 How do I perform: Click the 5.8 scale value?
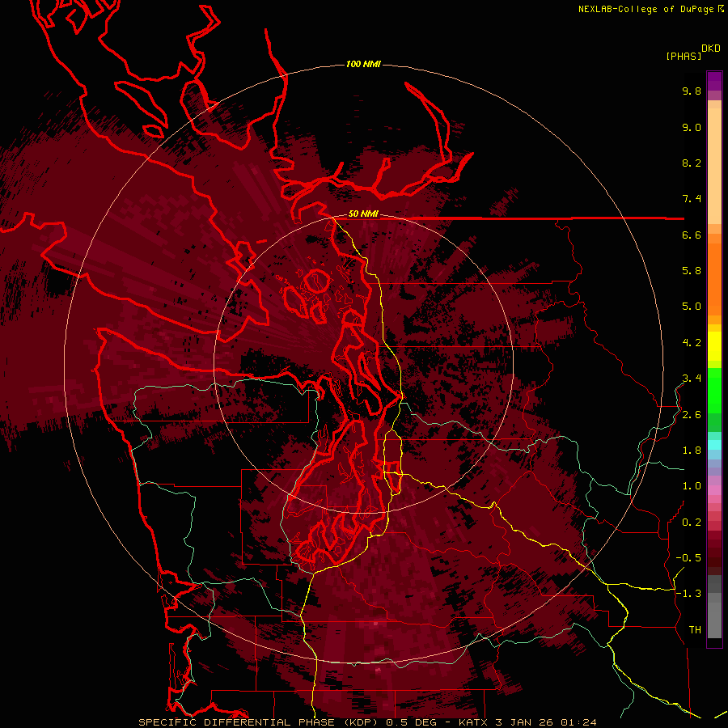click(692, 271)
